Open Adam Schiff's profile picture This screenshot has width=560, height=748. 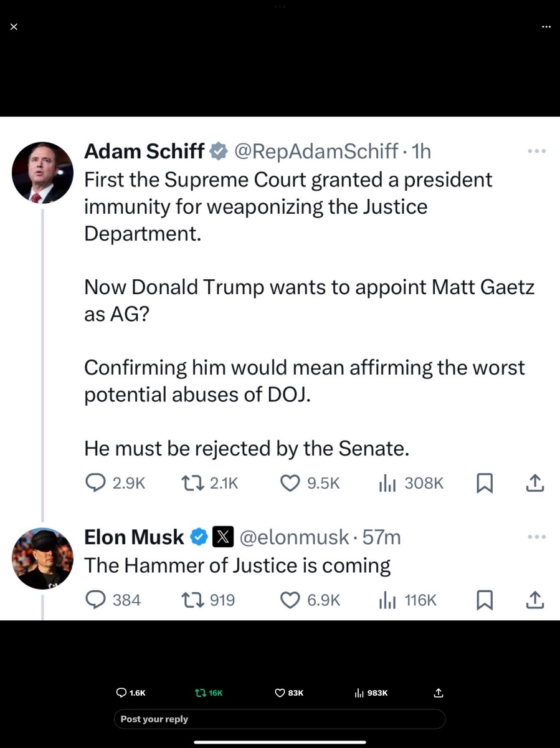[x=42, y=173]
